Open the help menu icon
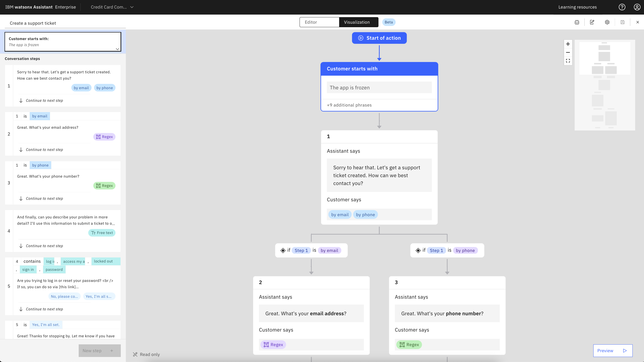Image resolution: width=644 pixels, height=362 pixels. tap(622, 7)
